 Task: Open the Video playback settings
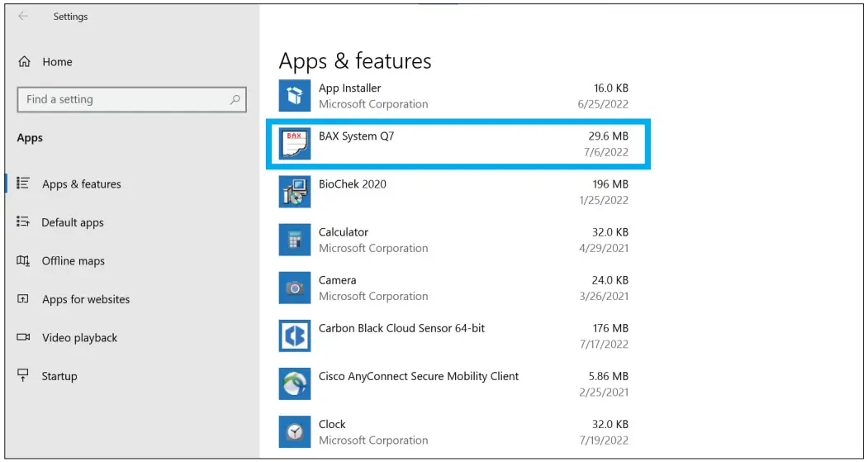pyautogui.click(x=79, y=338)
